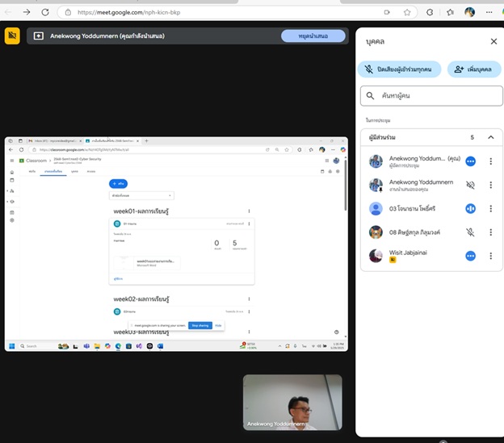Click the Classroom hamburger menu in shared screen
The width and height of the screenshot is (504, 443).
12,161
